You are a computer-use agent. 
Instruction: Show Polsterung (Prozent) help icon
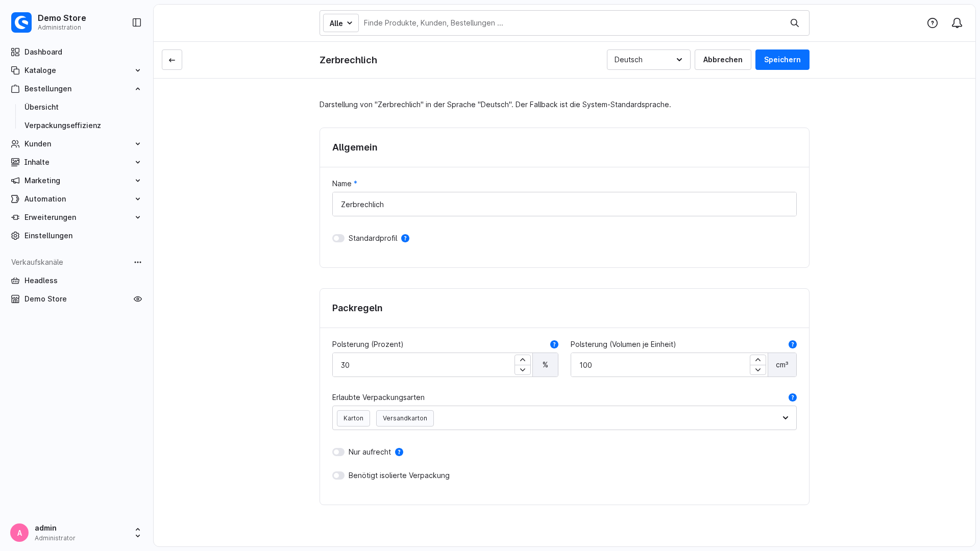[x=554, y=344]
